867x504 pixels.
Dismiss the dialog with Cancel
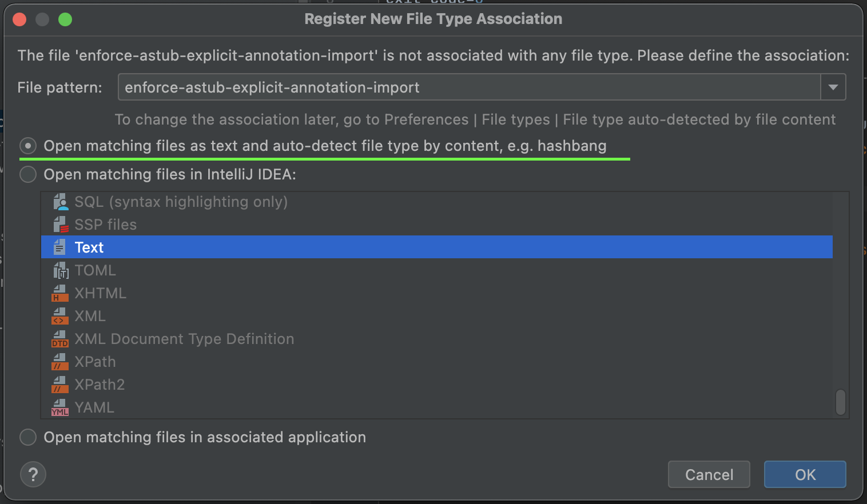[x=709, y=474]
